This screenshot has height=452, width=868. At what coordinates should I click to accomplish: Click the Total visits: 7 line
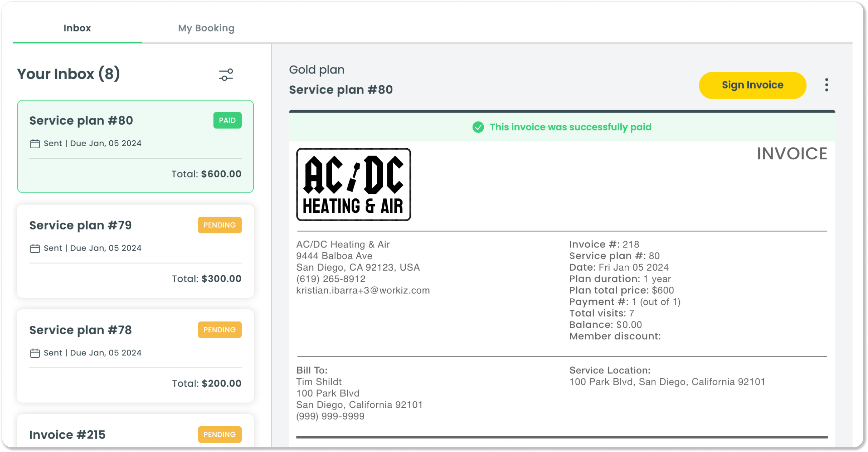[602, 313]
